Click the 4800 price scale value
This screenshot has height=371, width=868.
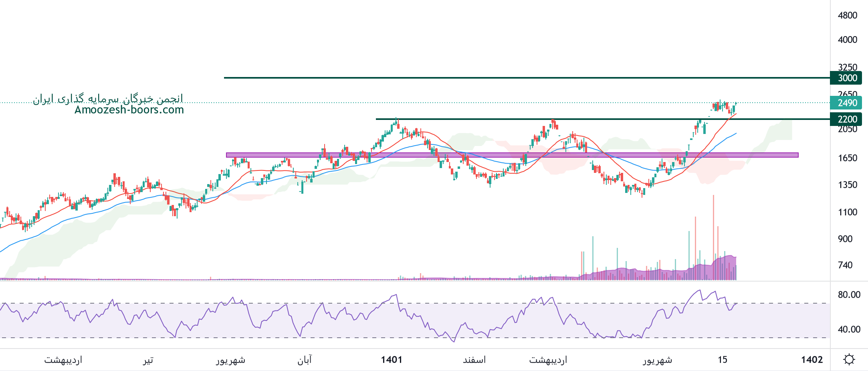pos(847,15)
